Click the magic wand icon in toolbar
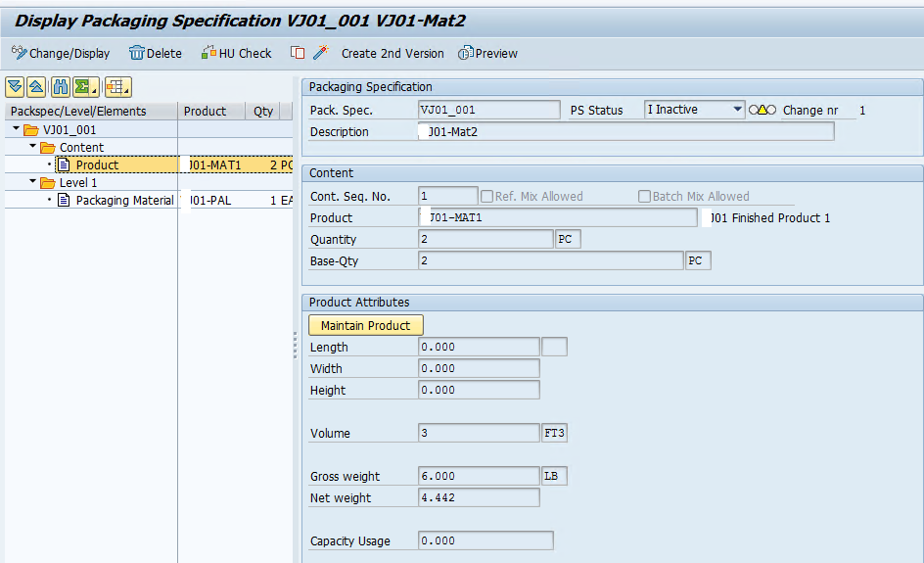This screenshot has width=924, height=563. point(321,53)
